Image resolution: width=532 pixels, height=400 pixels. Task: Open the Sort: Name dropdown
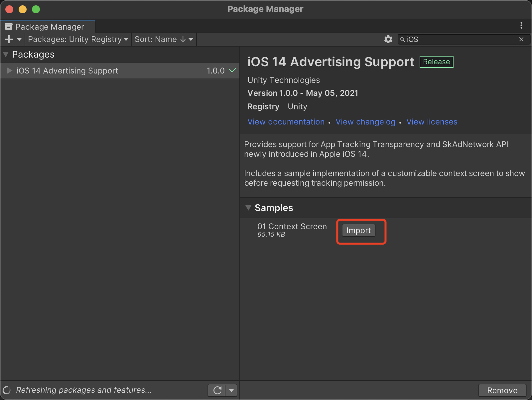pyautogui.click(x=164, y=39)
